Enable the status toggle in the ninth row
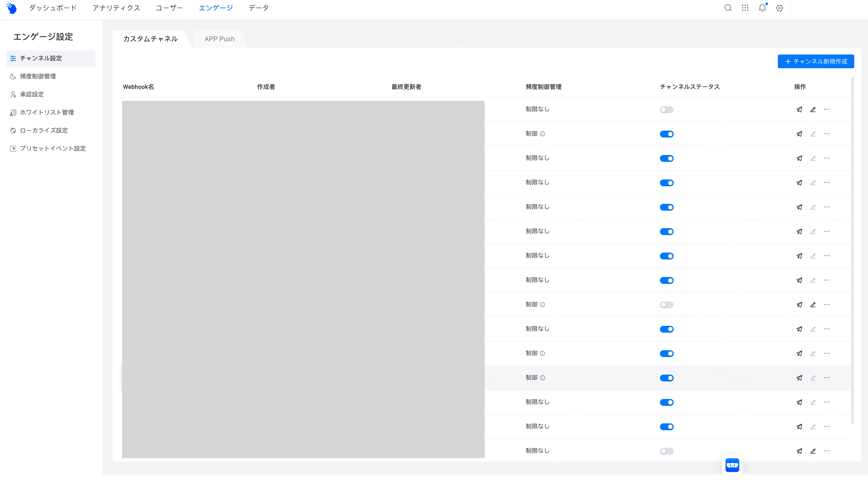This screenshot has height=480, width=868. coord(666,305)
